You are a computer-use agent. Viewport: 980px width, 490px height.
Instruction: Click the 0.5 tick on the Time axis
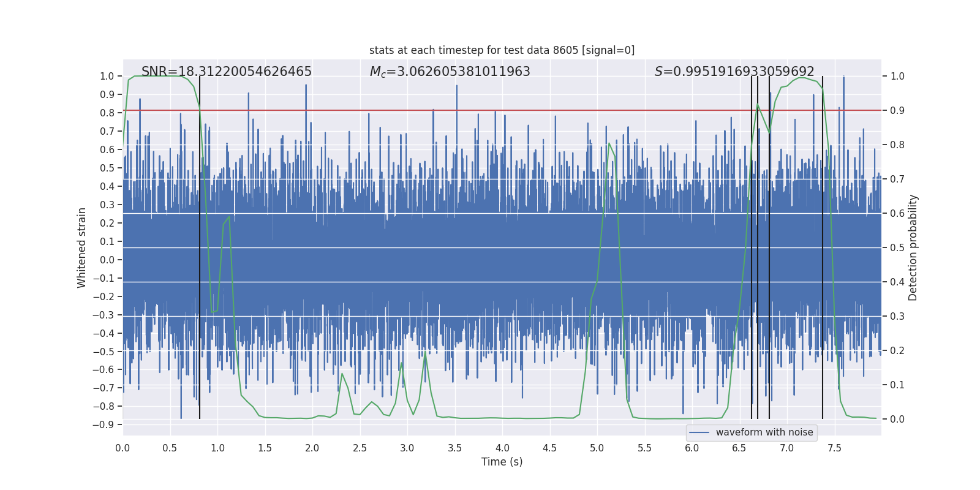[x=170, y=448]
